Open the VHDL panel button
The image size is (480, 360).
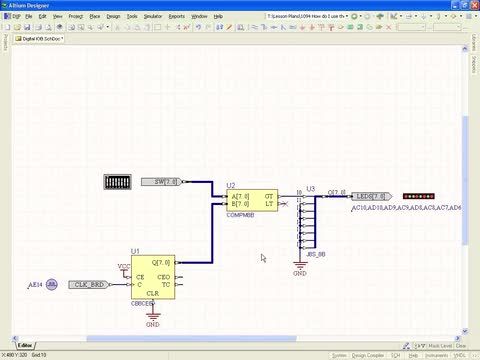click(460, 356)
